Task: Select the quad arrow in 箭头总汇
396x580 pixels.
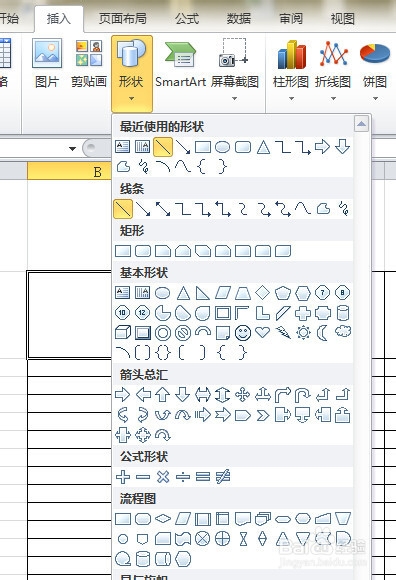Action: click(x=243, y=395)
